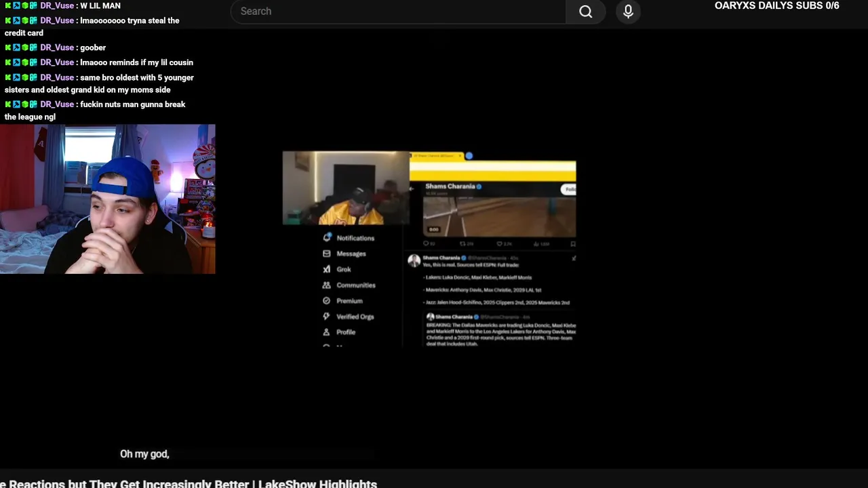Screen dimensions: 868x488
Task: Click verified badge next to Shams Charania header
Action: (479, 186)
